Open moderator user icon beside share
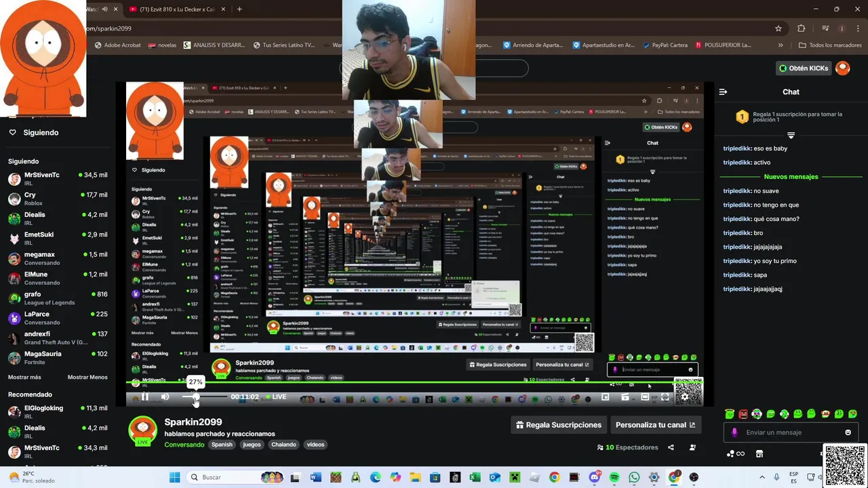This screenshot has width=868, height=488. click(x=692, y=447)
